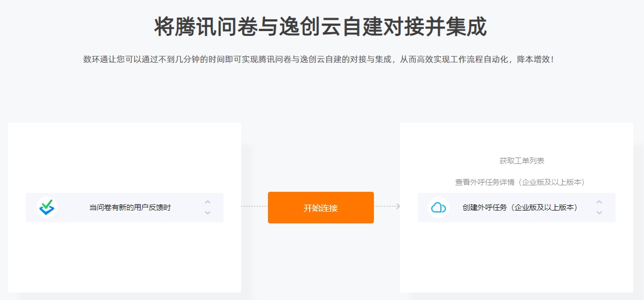Click up chevron beside 当问卷有新的用户反馈时
The image size is (644, 300).
pos(208,202)
